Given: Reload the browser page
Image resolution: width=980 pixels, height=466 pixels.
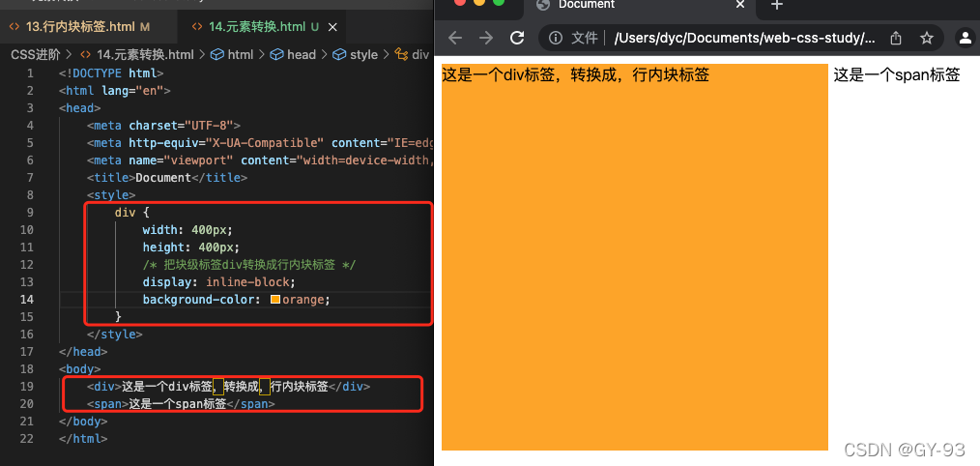Looking at the screenshot, I should tap(517, 38).
